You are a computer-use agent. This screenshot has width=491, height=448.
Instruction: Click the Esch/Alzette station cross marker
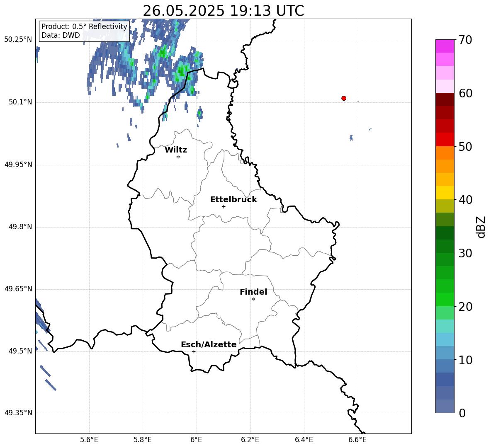(x=194, y=351)
